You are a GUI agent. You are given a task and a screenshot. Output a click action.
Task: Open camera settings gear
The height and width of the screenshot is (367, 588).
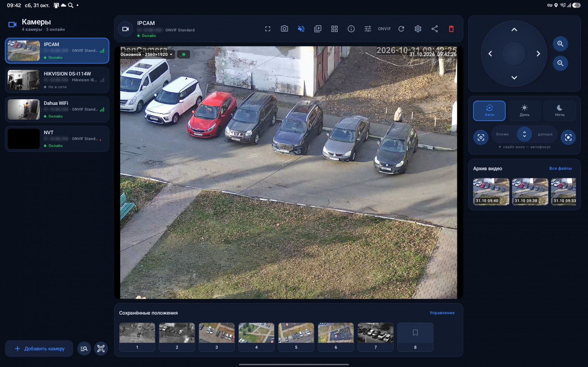point(418,29)
